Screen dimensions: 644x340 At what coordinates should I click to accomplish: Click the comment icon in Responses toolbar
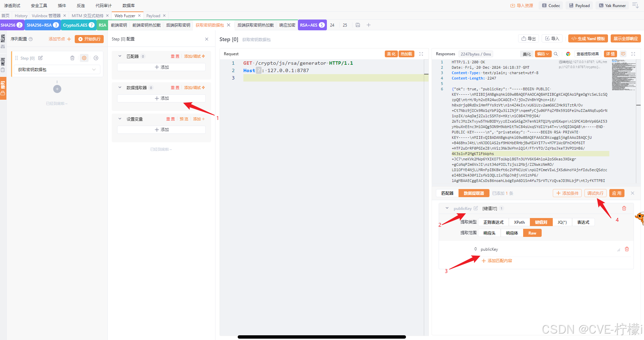(x=623, y=54)
